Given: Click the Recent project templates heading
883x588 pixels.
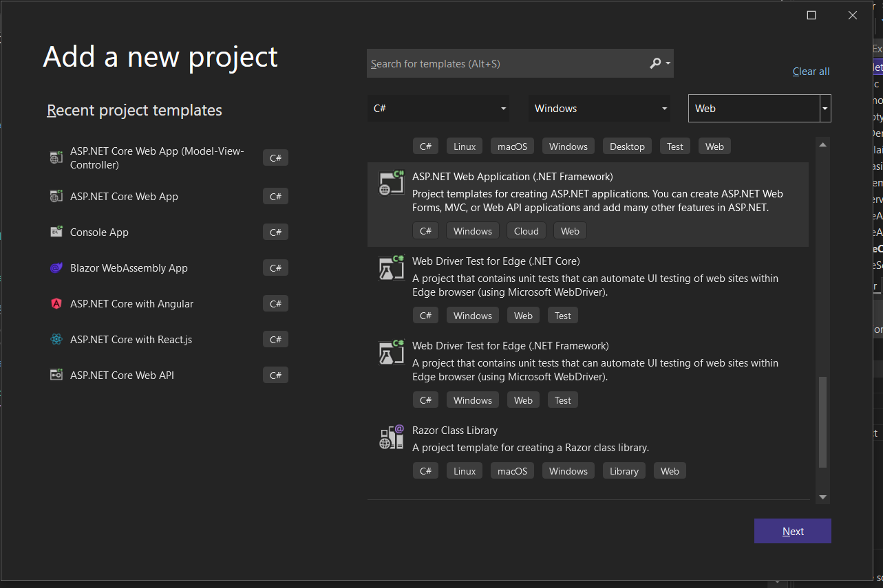Looking at the screenshot, I should click(134, 110).
